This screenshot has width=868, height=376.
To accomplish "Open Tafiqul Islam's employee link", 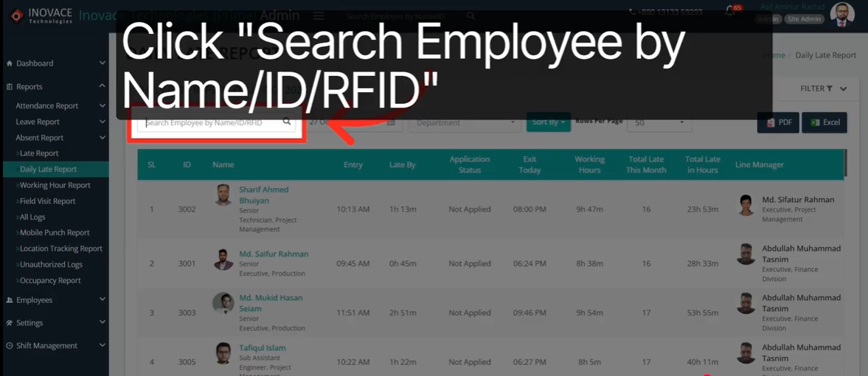I will 263,348.
